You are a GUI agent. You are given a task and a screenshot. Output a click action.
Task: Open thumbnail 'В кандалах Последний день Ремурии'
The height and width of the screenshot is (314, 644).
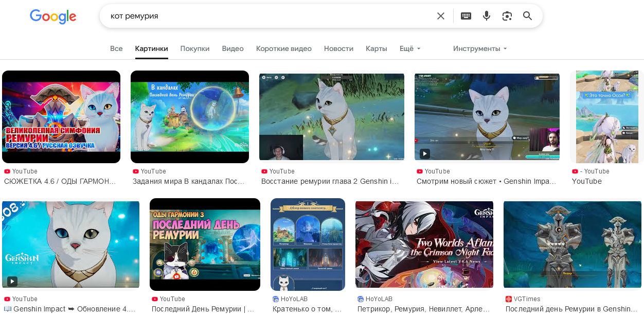click(x=190, y=117)
